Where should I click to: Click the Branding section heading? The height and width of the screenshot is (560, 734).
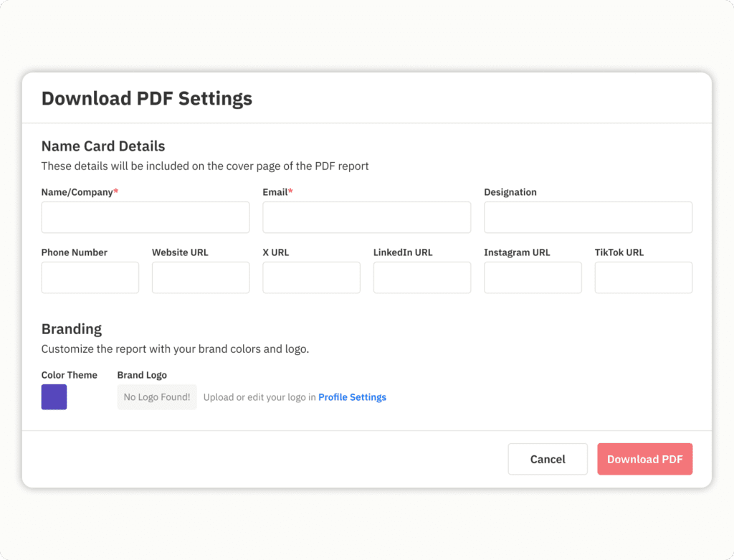click(72, 329)
